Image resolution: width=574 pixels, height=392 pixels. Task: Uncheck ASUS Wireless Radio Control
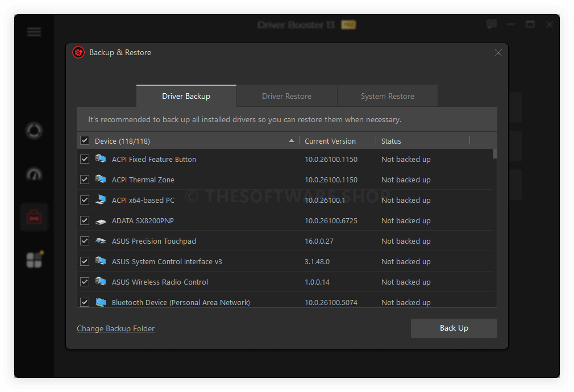pos(85,282)
